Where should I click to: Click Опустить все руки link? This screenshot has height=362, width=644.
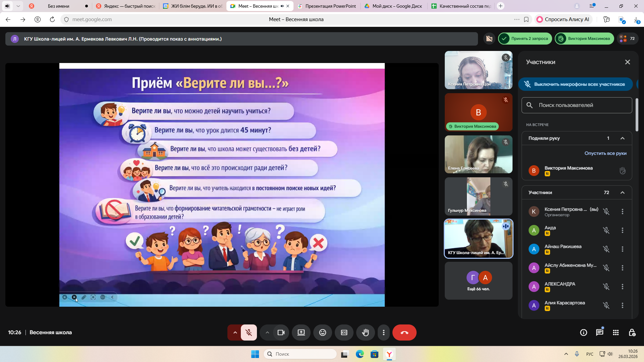(605, 153)
